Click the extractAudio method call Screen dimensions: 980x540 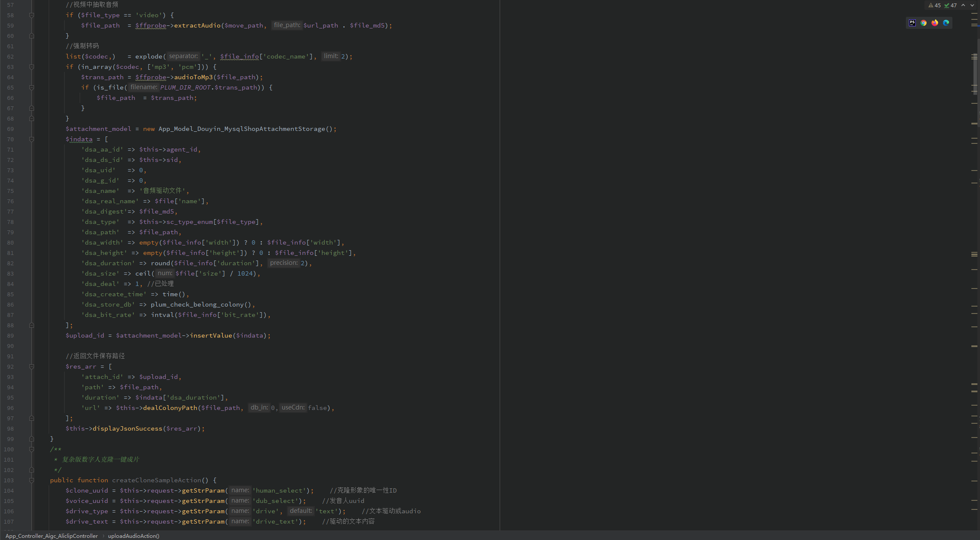coord(197,25)
